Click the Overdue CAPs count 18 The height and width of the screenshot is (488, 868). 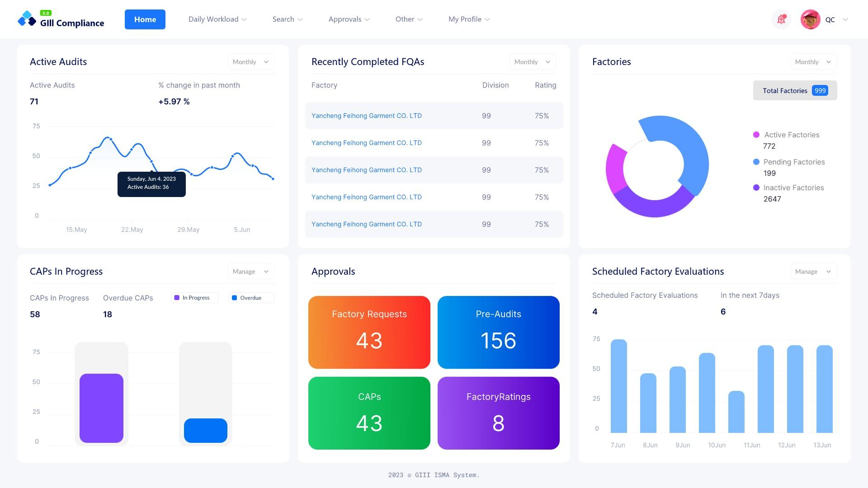[108, 314]
